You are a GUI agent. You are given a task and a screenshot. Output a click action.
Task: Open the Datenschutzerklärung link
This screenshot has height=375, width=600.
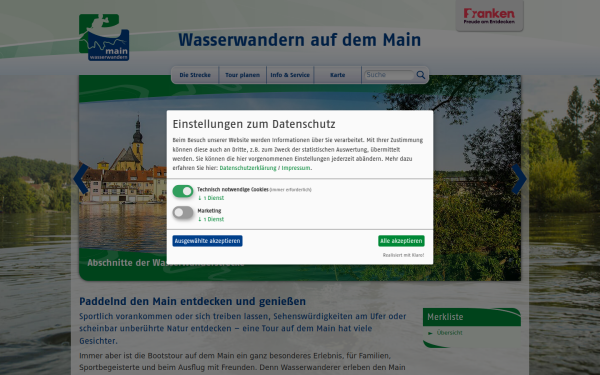(248, 168)
